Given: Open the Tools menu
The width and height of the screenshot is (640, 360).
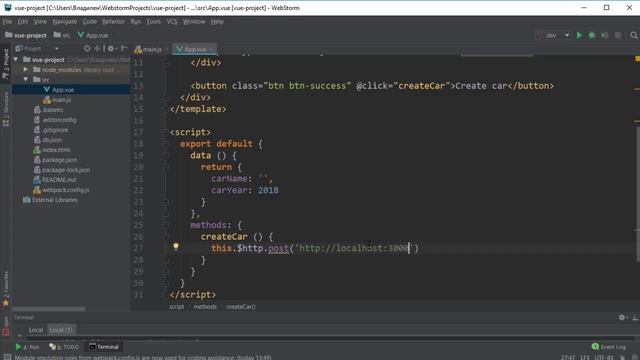Looking at the screenshot, I should [153, 22].
